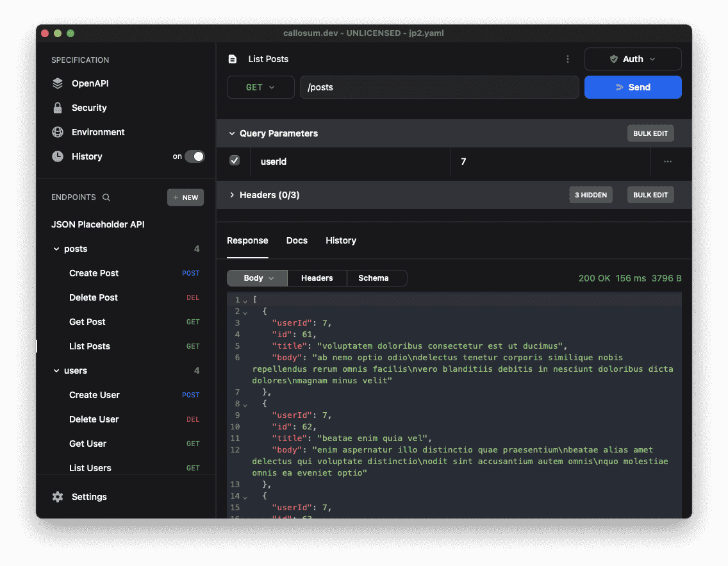Open the GET method dropdown
The width and height of the screenshot is (728, 566).
[x=260, y=87]
